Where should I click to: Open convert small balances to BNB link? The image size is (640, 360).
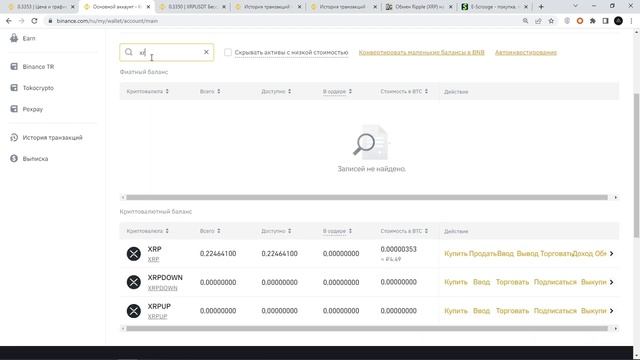click(x=422, y=52)
